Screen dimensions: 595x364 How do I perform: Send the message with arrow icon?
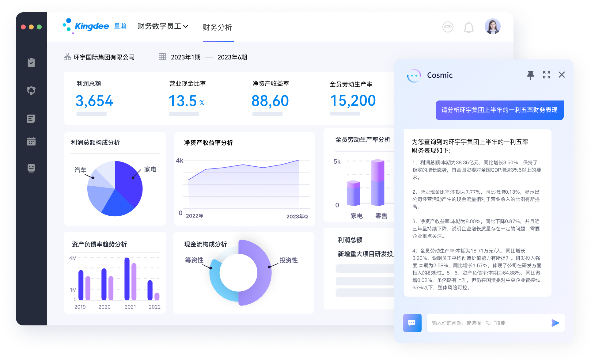pyautogui.click(x=555, y=323)
